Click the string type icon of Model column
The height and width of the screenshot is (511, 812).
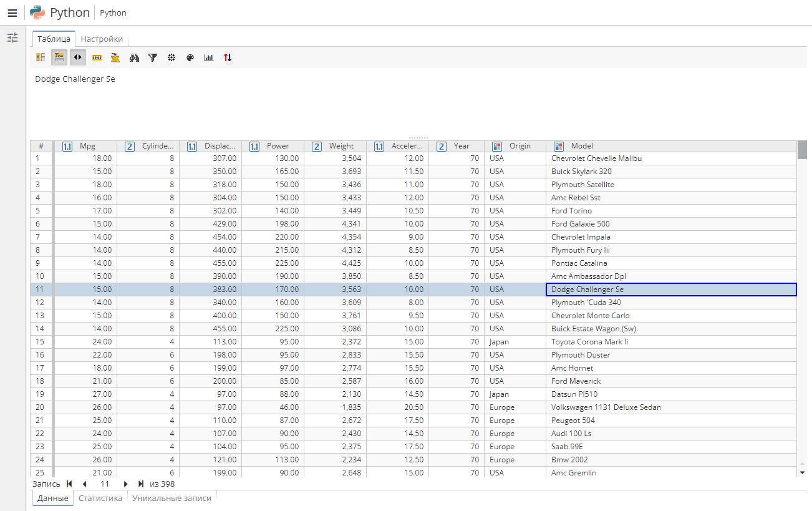[x=559, y=146]
